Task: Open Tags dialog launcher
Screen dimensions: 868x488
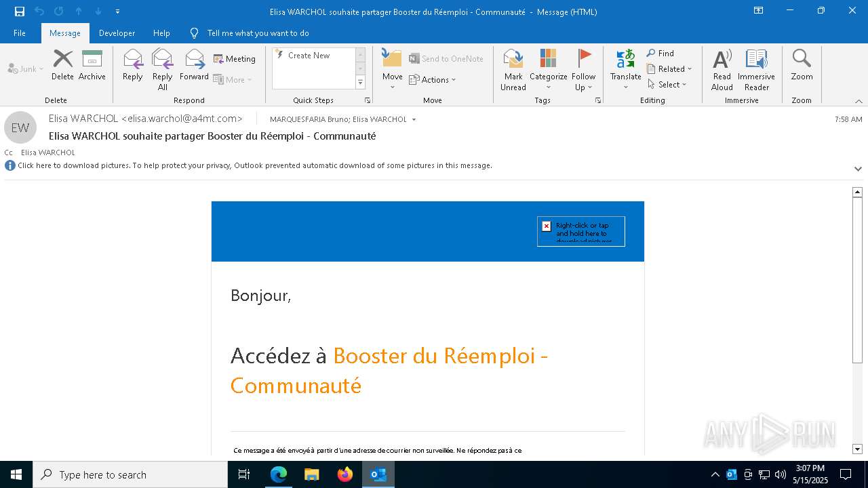Action: tap(598, 100)
